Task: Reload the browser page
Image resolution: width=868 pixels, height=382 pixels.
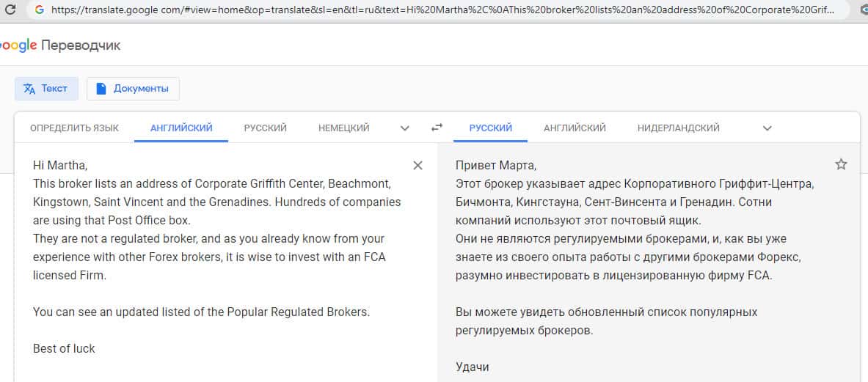Action: coord(10,10)
